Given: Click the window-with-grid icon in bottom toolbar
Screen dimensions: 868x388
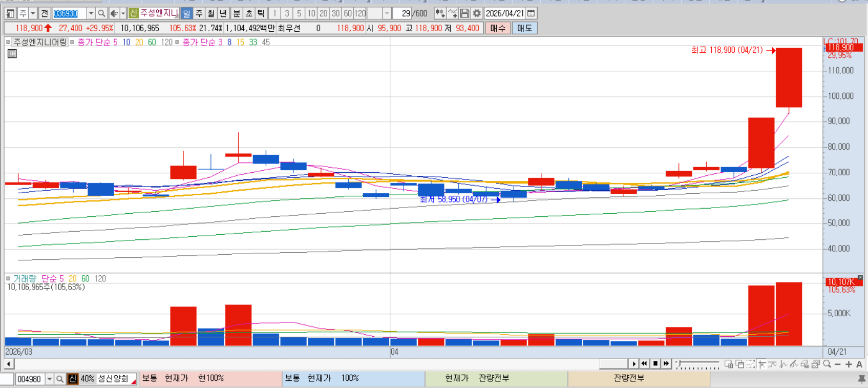Looking at the screenshot, I should coord(728,364).
